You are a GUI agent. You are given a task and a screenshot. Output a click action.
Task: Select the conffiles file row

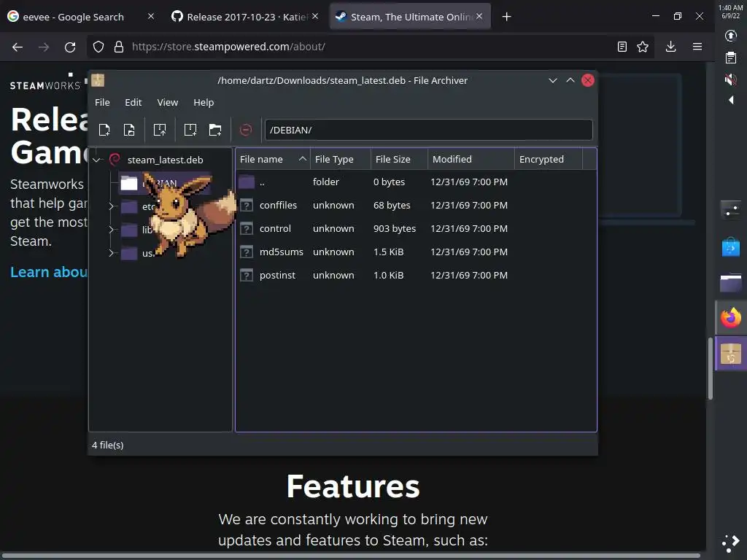coord(415,205)
